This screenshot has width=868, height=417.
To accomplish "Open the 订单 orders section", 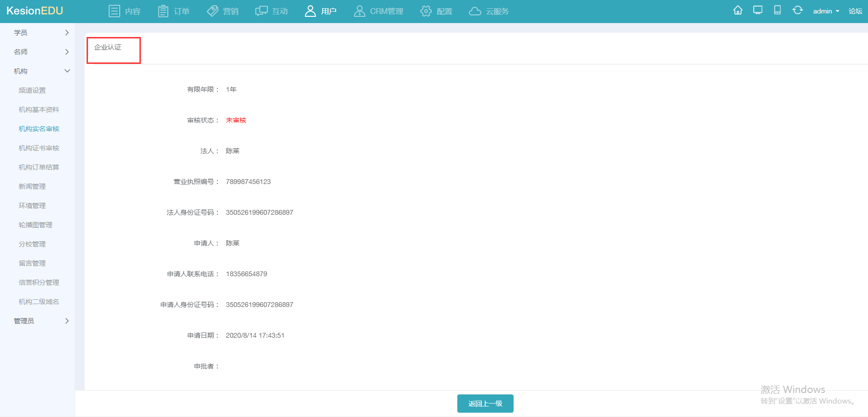I will tap(174, 11).
